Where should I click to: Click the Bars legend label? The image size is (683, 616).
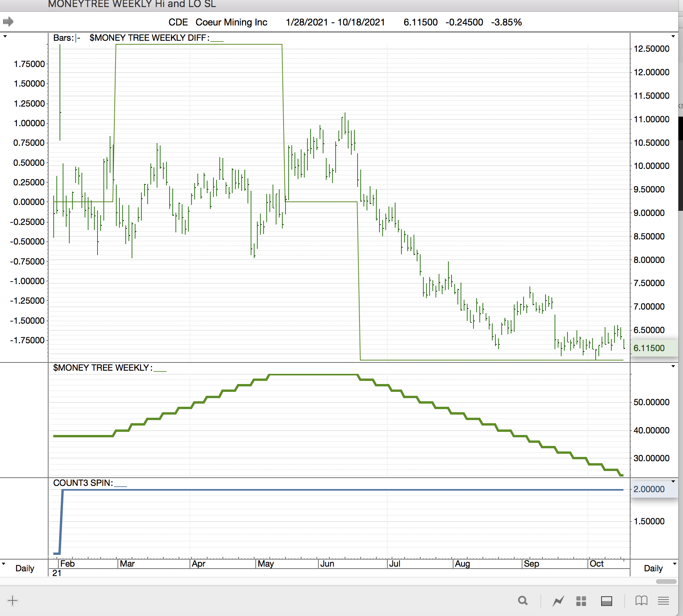(63, 38)
